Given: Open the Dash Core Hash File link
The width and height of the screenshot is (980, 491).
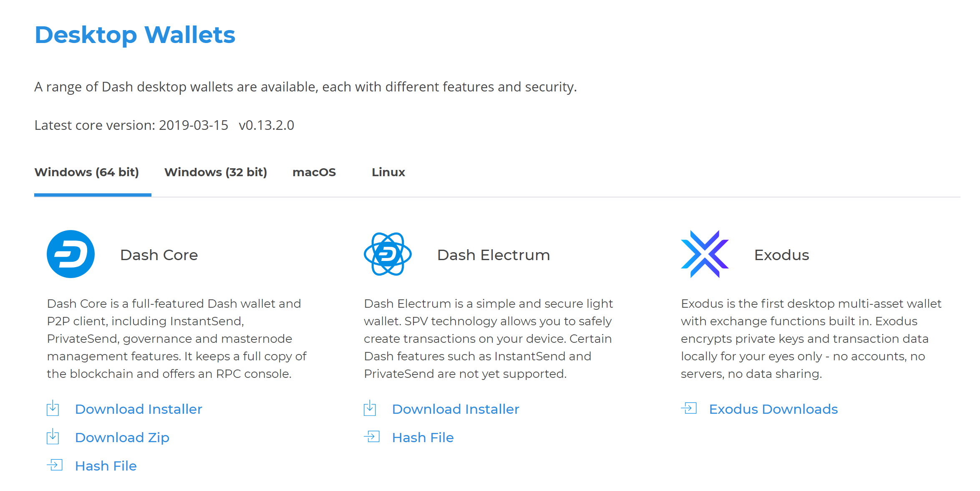Looking at the screenshot, I should click(106, 466).
